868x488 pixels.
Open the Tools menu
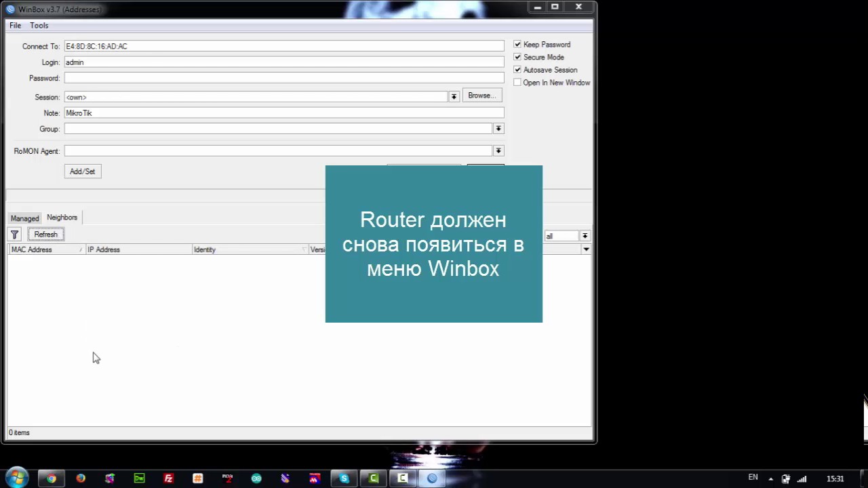39,25
